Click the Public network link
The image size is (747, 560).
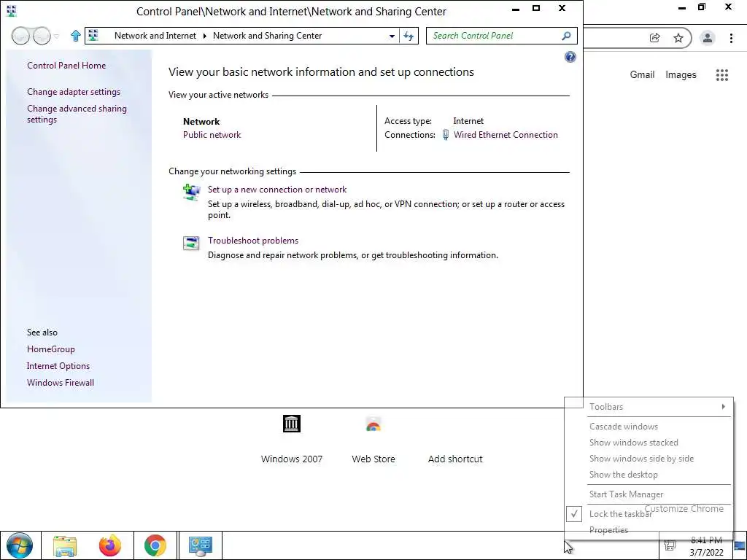coord(212,135)
